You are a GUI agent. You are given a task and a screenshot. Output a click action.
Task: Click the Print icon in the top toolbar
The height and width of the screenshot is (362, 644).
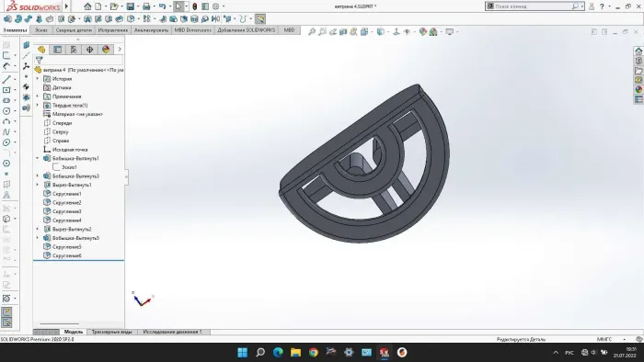(x=146, y=6)
